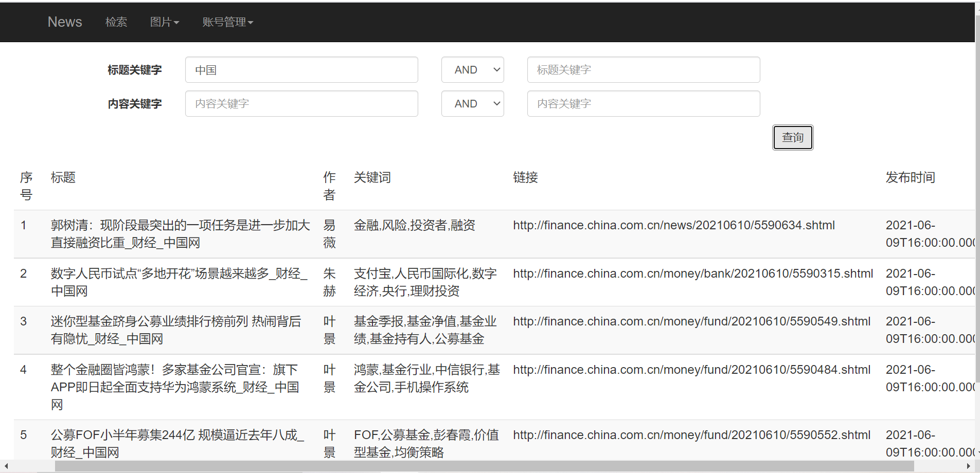Open the 检索 navigation item
Image resolution: width=980 pixels, height=473 pixels.
point(116,22)
